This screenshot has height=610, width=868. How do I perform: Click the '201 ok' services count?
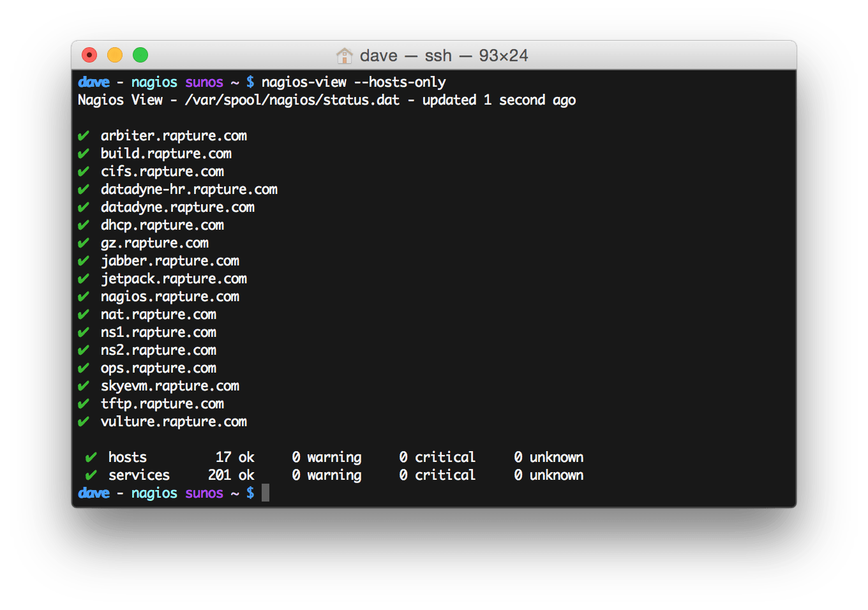231,475
